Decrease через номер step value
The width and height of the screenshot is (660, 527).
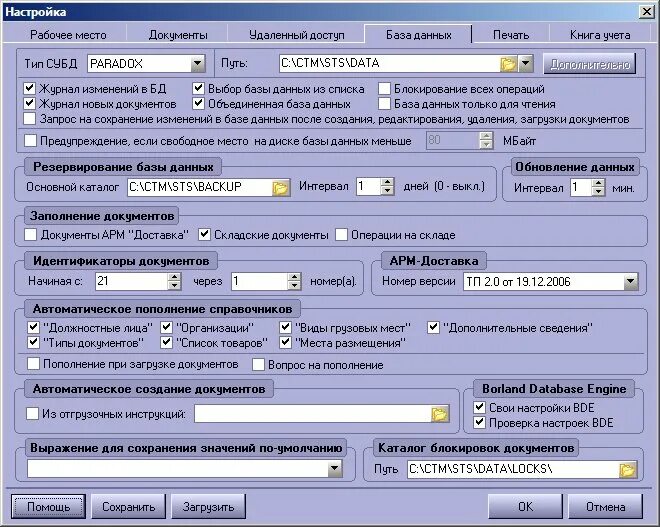(x=295, y=285)
